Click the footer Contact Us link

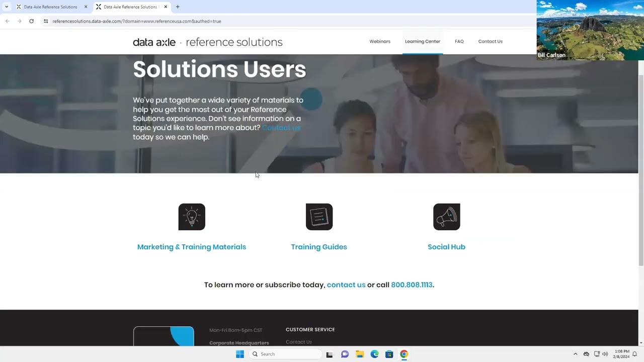click(x=299, y=342)
